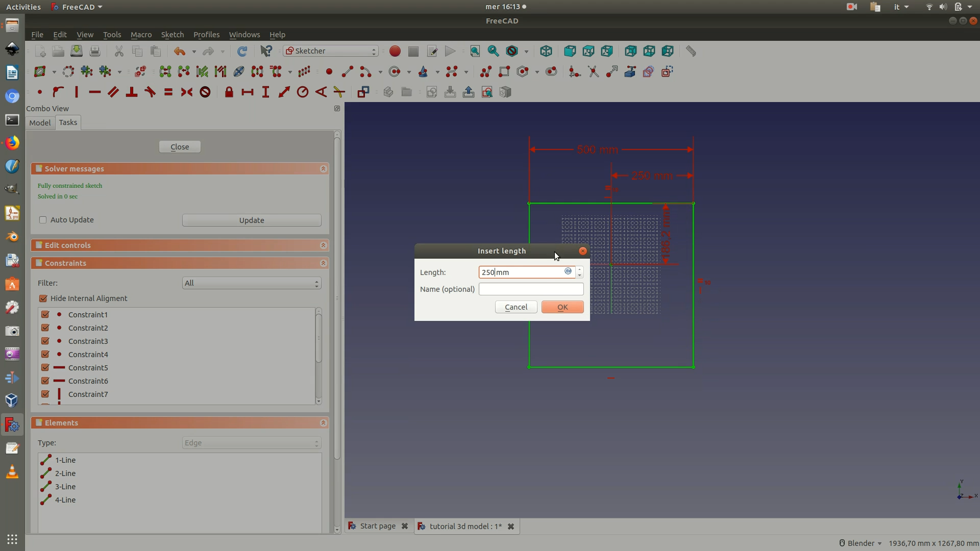980x551 pixels.
Task: Select the lock constraint padlock icon
Action: pyautogui.click(x=229, y=92)
